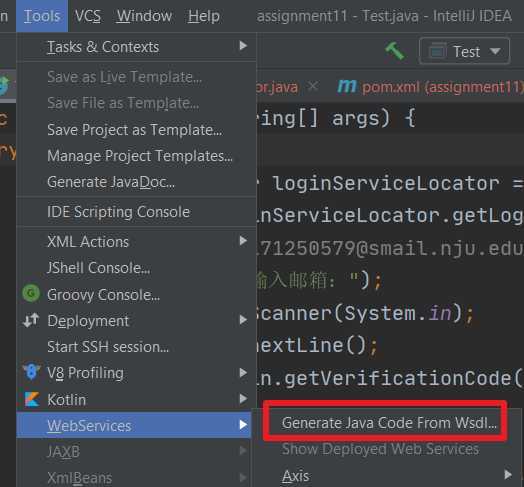Open the VCS menu
This screenshot has height=487, width=524.
88,16
